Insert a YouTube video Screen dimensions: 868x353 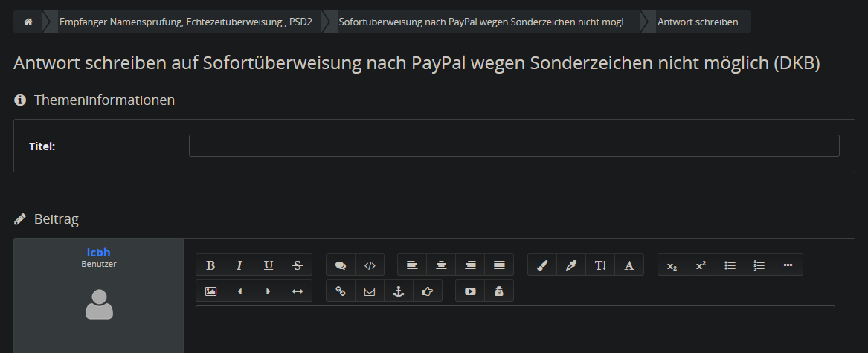pos(470,291)
